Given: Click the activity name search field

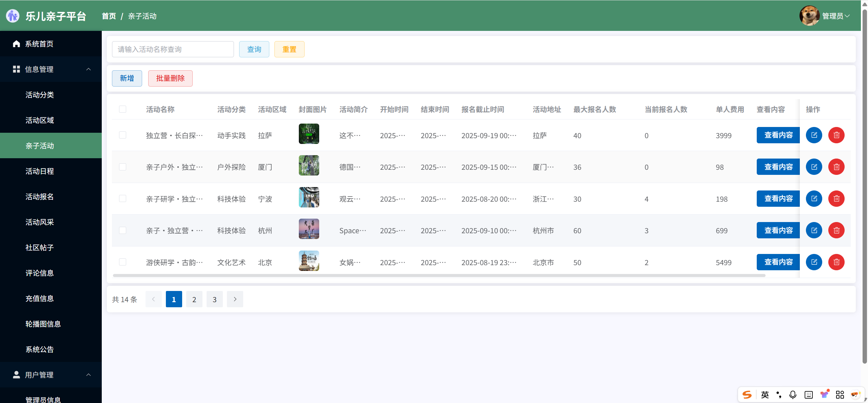Looking at the screenshot, I should [x=173, y=50].
